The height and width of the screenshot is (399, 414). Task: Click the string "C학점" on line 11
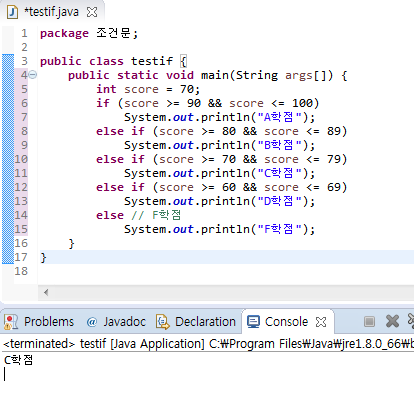(279, 173)
